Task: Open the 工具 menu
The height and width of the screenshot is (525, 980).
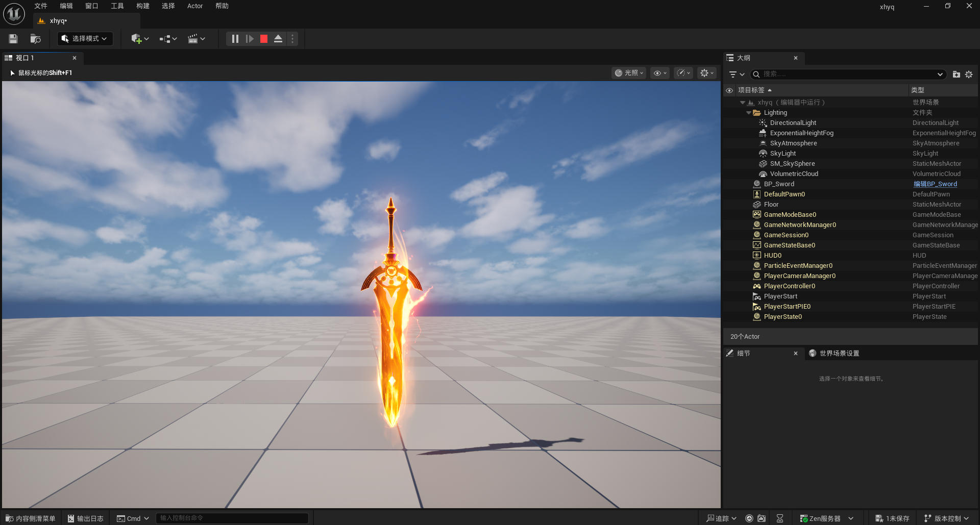Action: pos(117,6)
